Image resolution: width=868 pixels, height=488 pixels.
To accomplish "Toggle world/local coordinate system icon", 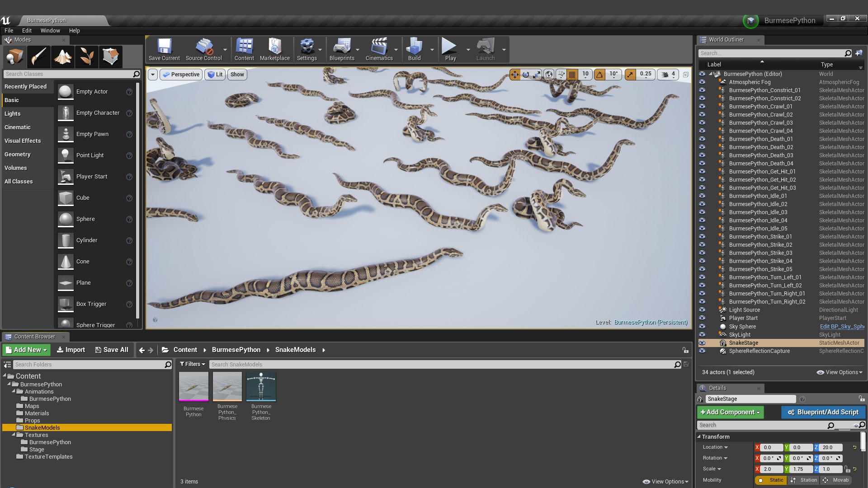I will point(549,75).
